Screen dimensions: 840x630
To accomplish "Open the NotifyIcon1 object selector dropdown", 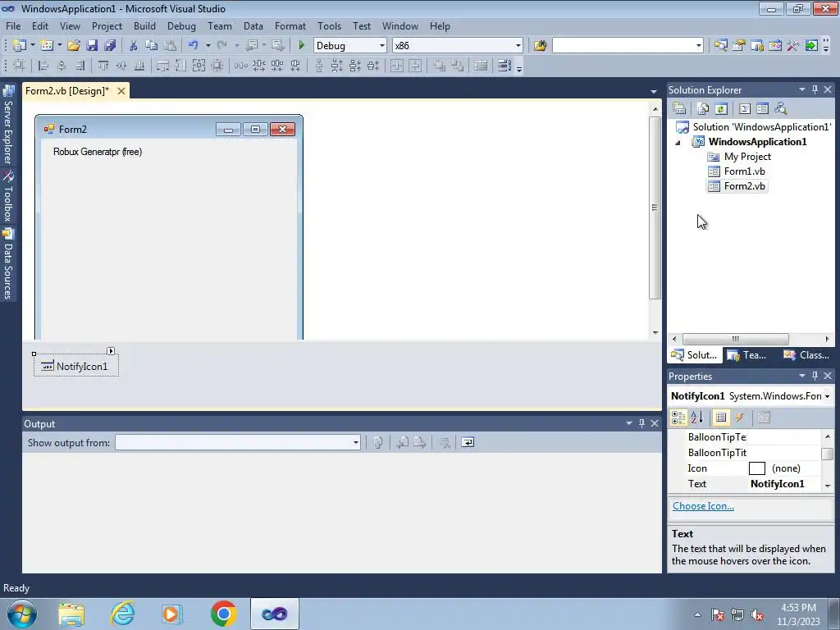I will 827,396.
